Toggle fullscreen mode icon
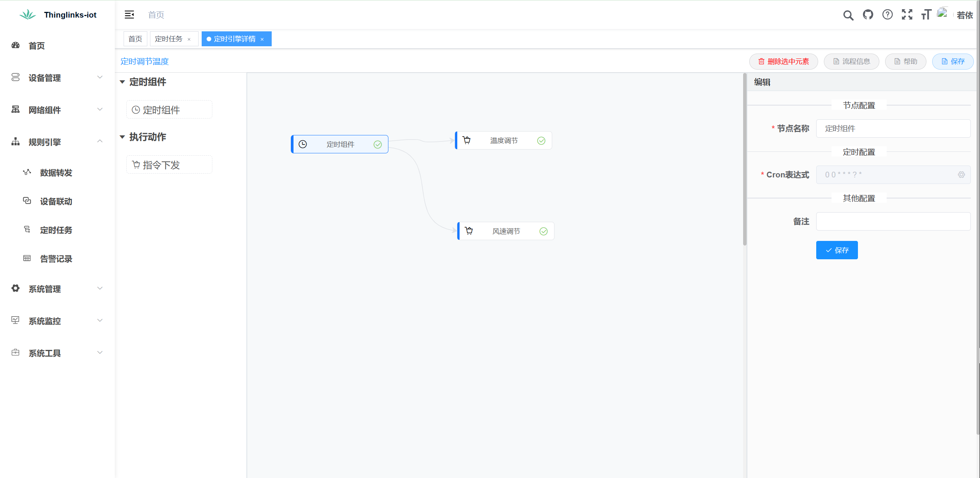The image size is (980, 478). click(907, 15)
